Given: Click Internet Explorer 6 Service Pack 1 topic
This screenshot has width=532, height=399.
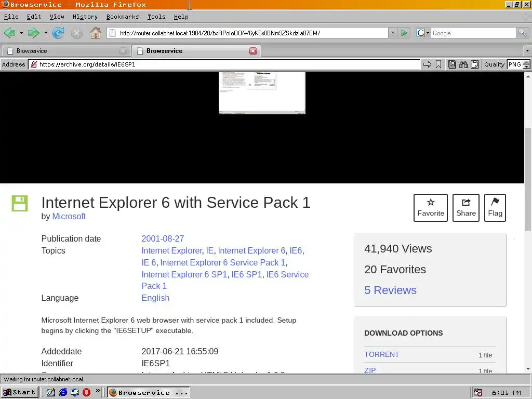Looking at the screenshot, I should pos(223,262).
